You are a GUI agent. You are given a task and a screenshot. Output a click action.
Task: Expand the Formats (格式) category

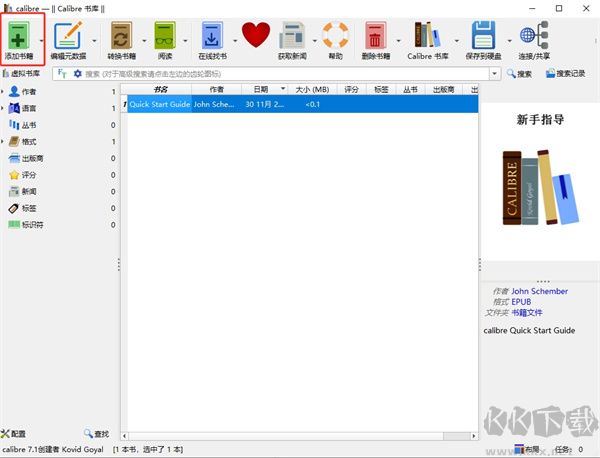pos(3,142)
